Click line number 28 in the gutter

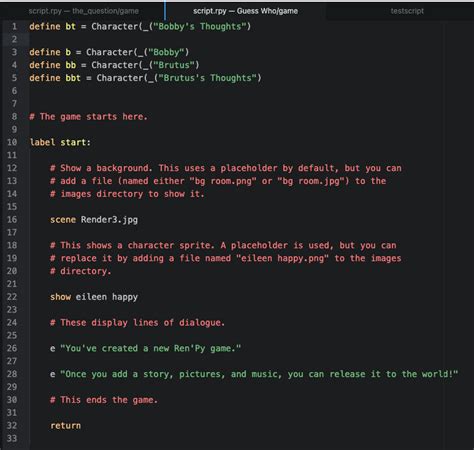[x=12, y=374]
